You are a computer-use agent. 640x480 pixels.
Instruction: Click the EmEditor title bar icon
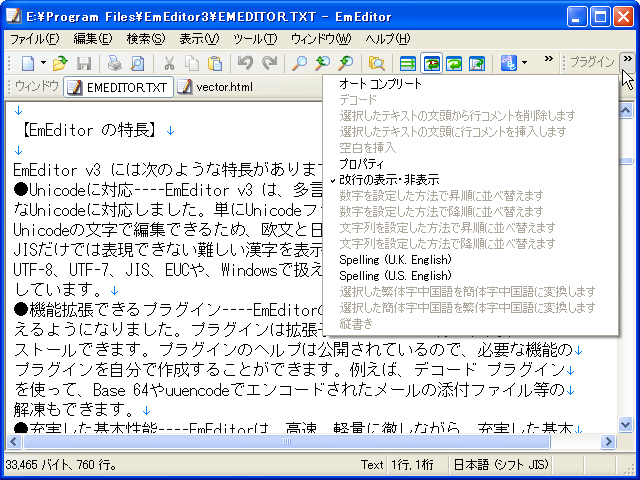coord(14,16)
